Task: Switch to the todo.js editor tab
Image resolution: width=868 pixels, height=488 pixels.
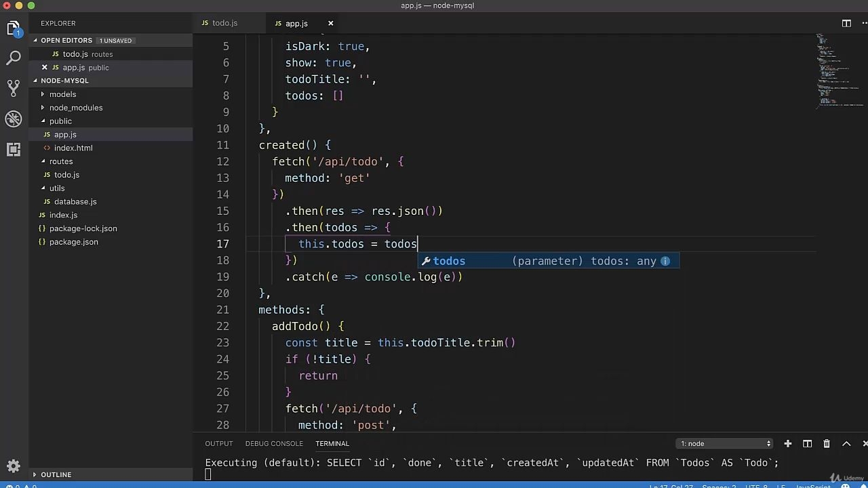Action: click(224, 23)
